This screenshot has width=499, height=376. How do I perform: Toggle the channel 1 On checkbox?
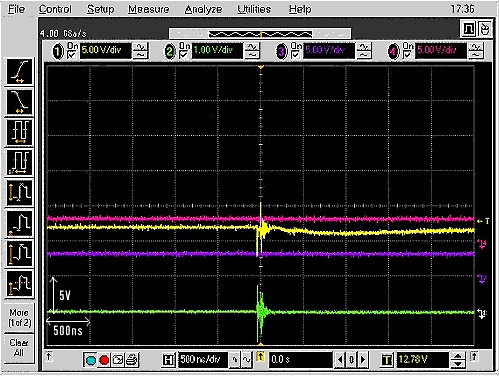coord(72,55)
